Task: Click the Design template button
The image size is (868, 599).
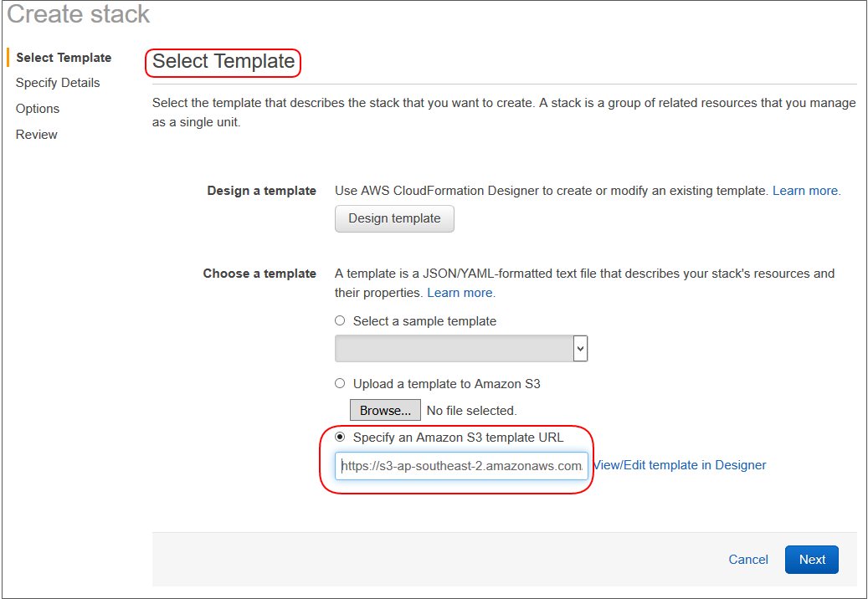Action: pyautogui.click(x=394, y=218)
